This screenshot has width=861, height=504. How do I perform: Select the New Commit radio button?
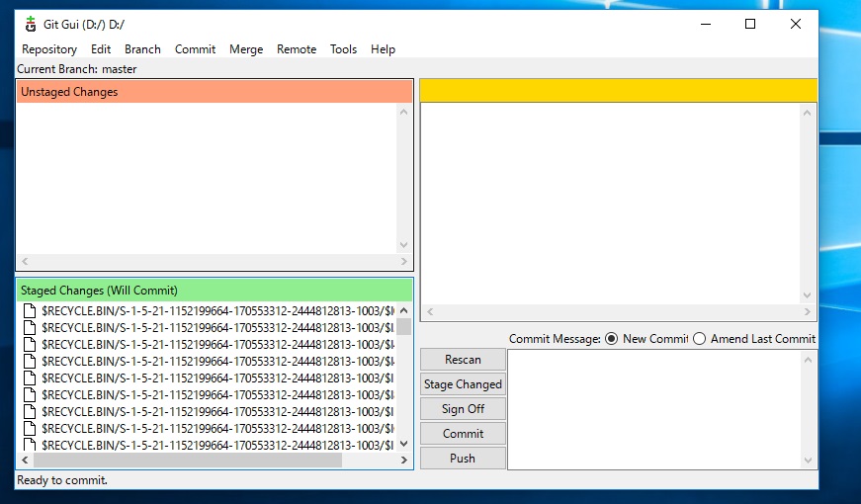(611, 339)
